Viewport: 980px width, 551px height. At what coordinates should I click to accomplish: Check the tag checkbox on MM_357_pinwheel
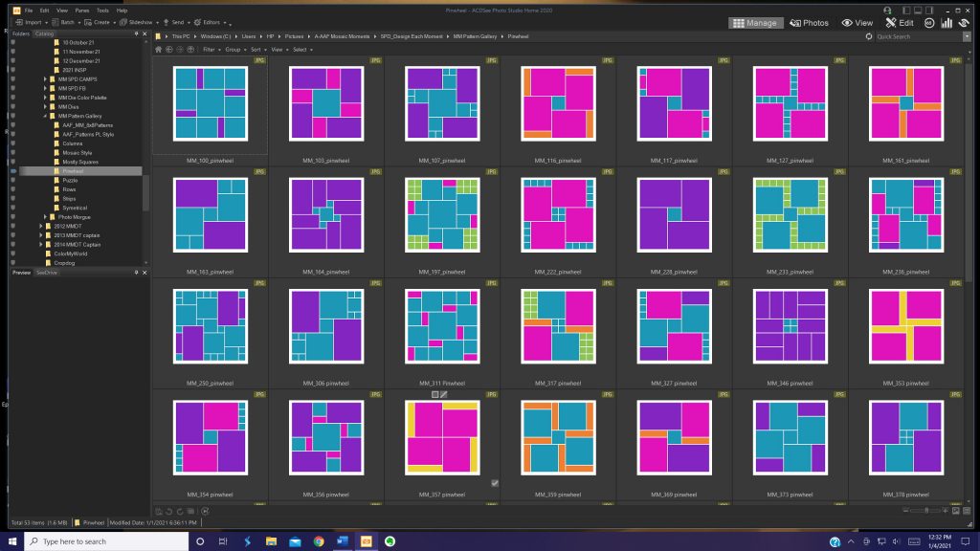tap(495, 483)
